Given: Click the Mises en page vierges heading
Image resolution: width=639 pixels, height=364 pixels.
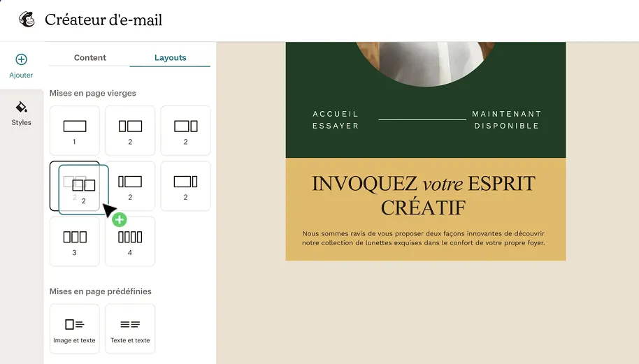Looking at the screenshot, I should coord(92,93).
